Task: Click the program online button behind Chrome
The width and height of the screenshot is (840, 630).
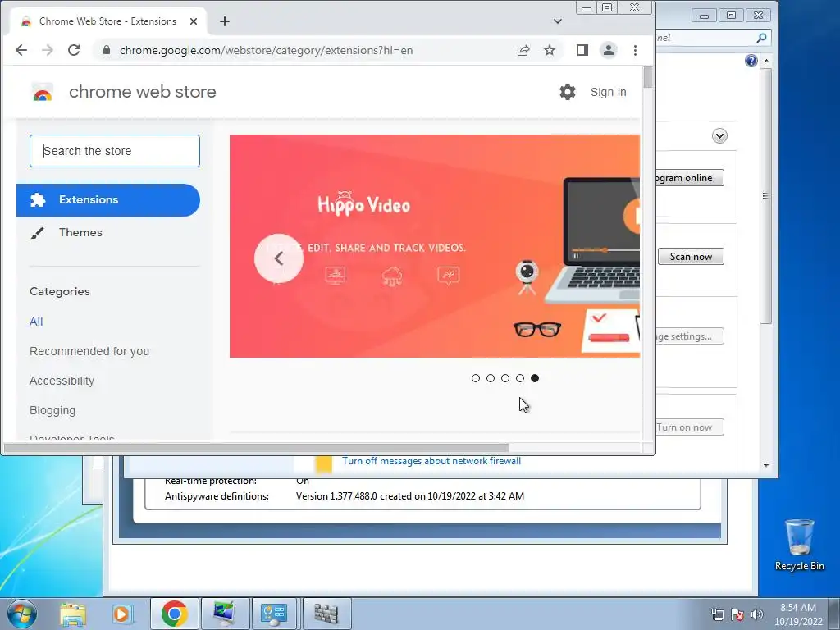Action: pos(689,178)
